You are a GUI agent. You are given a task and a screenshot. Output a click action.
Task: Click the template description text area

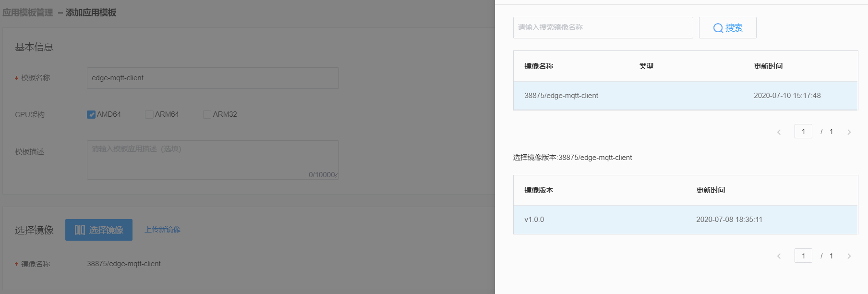pos(212,159)
